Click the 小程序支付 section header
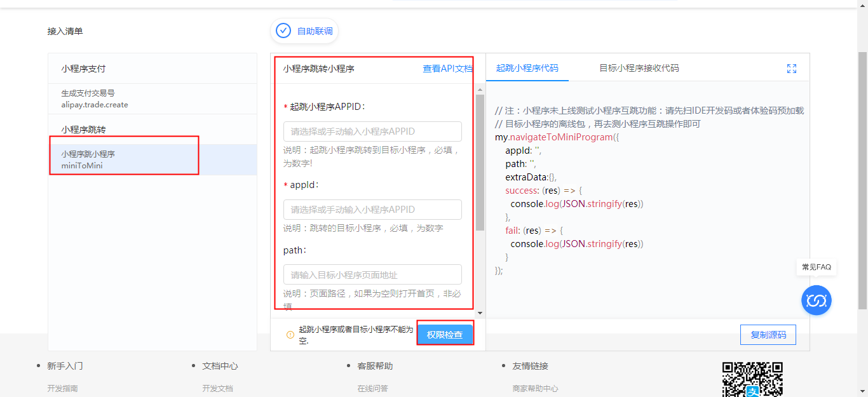Screen dimensions: 868x397 pos(83,69)
